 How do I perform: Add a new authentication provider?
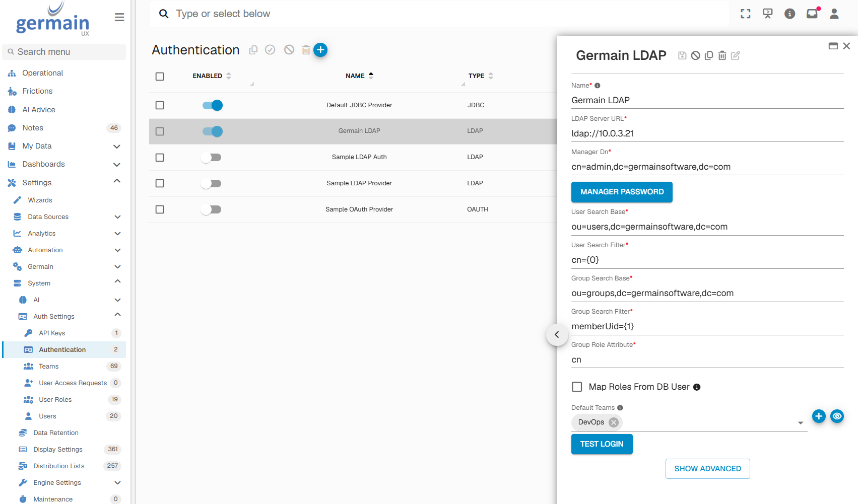coord(320,49)
